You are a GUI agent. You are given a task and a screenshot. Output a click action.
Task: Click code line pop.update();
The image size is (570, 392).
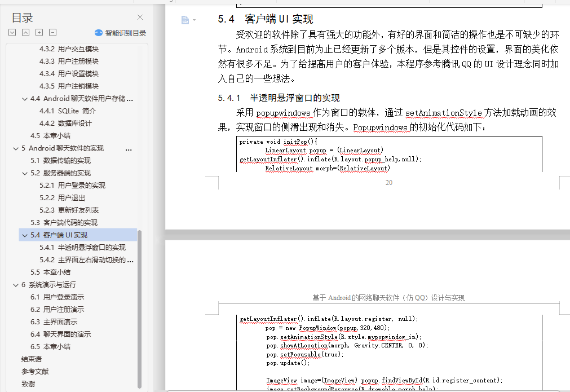(x=288, y=363)
